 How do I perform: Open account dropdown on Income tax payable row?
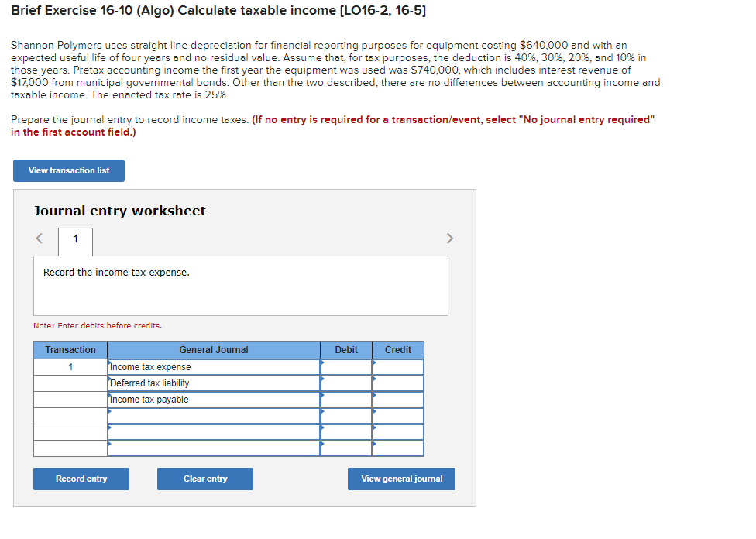214,399
